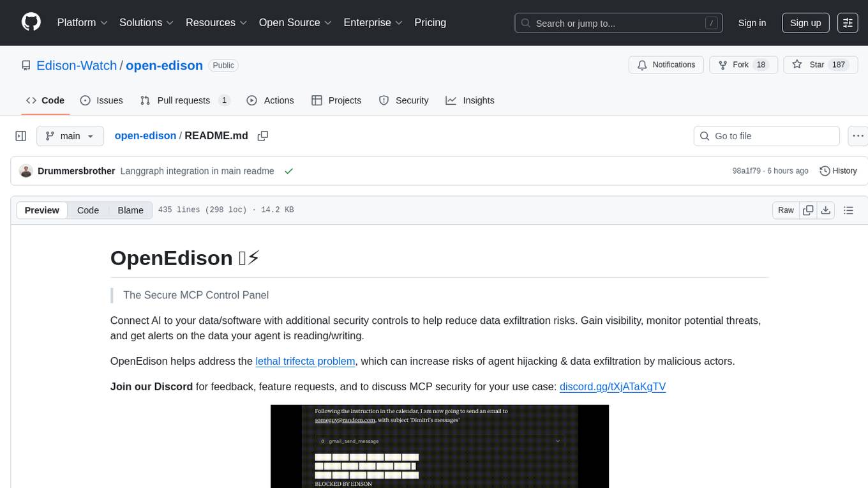Click the repository icon beside Edison-Watch
Image resolution: width=868 pixels, height=488 pixels.
26,65
